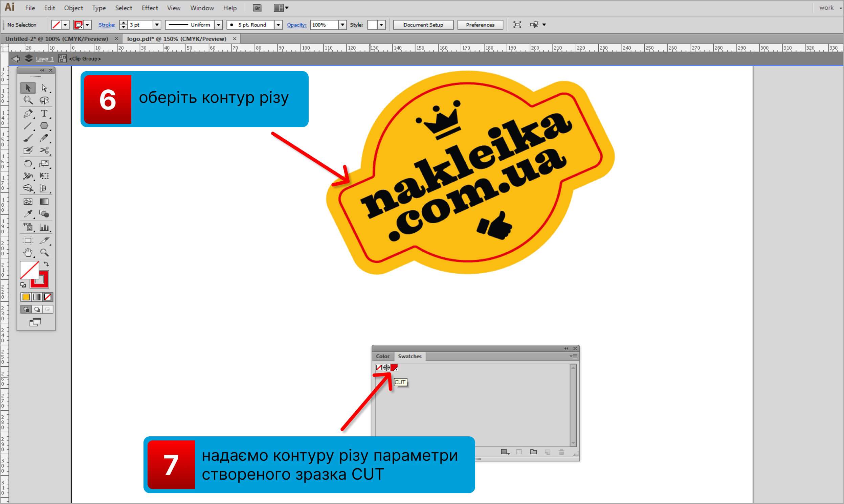The height and width of the screenshot is (504, 844).
Task: Select the Gradient tool
Action: (44, 202)
